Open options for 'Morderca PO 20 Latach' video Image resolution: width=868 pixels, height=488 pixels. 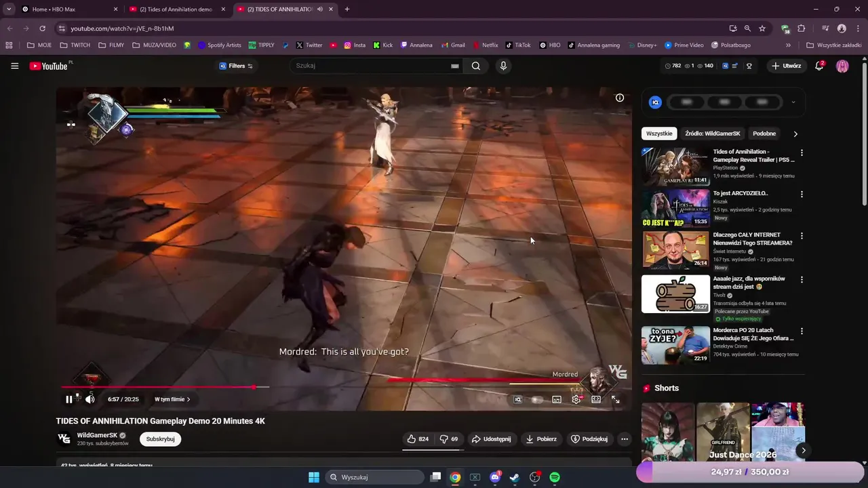pyautogui.click(x=802, y=331)
